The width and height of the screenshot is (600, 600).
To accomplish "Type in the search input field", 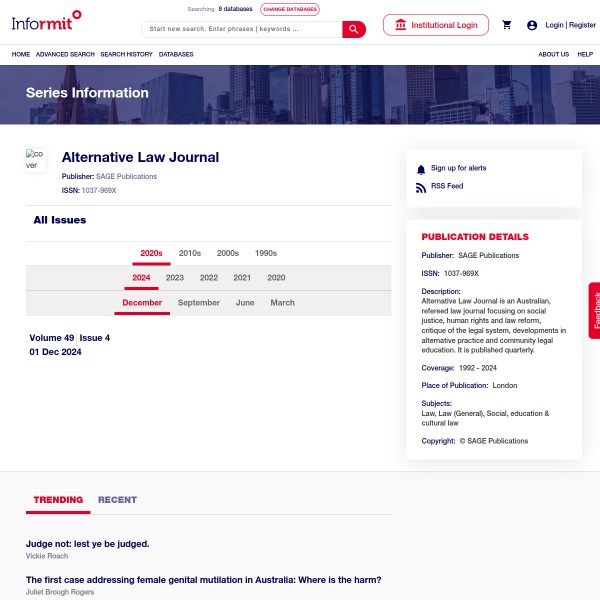I will pos(240,29).
